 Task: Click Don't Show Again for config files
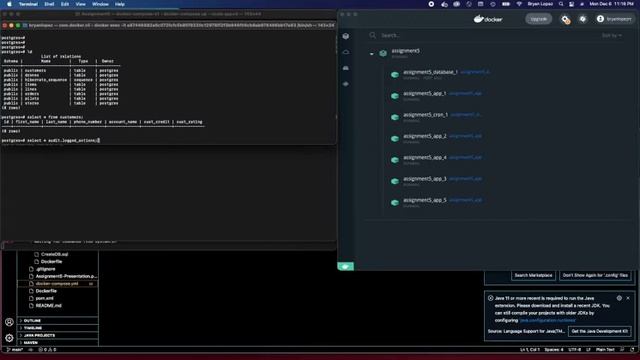coord(595,276)
